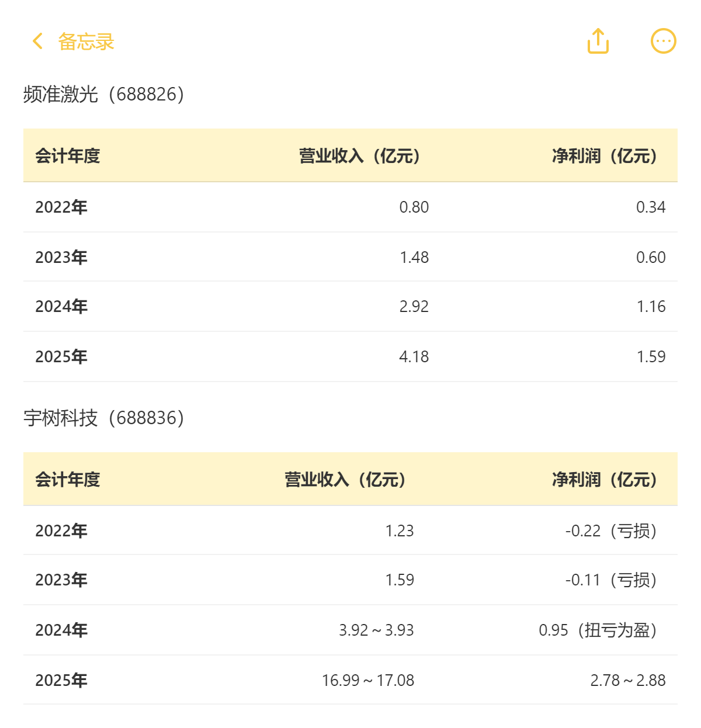Select 2025年 row label in 宇树科技 table

[x=61, y=680]
